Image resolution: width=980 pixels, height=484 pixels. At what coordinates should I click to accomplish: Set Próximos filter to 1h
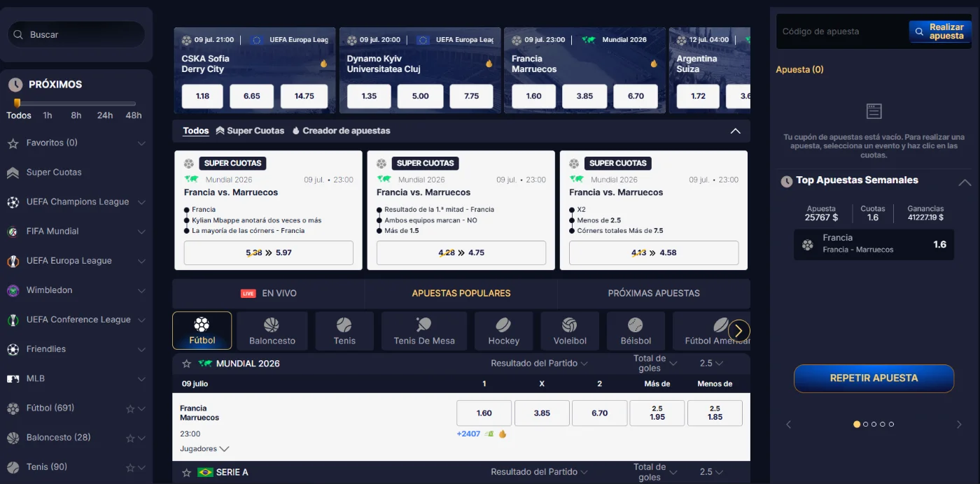tap(48, 116)
